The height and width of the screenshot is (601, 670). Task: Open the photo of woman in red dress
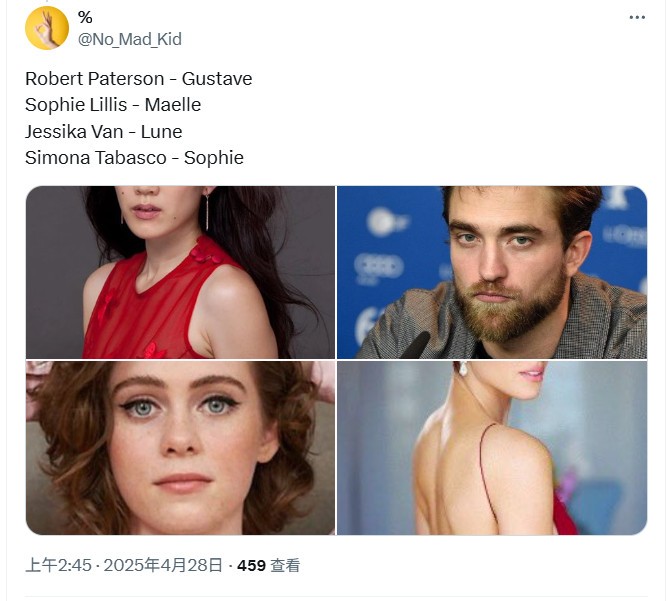pyautogui.click(x=180, y=272)
